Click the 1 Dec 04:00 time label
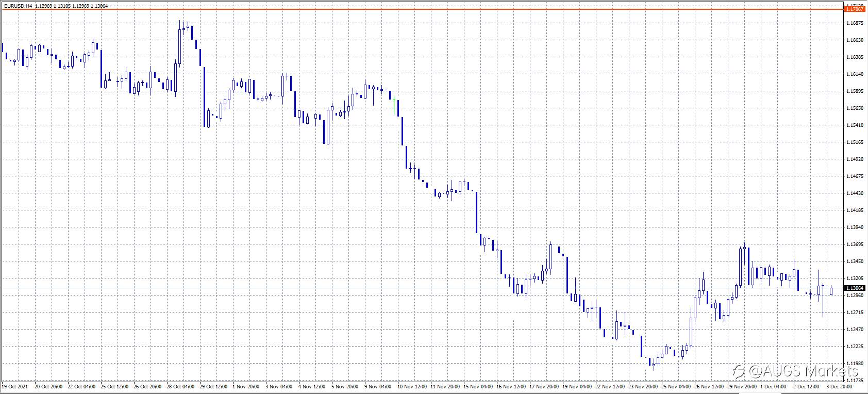The height and width of the screenshot is (394, 868). [774, 386]
